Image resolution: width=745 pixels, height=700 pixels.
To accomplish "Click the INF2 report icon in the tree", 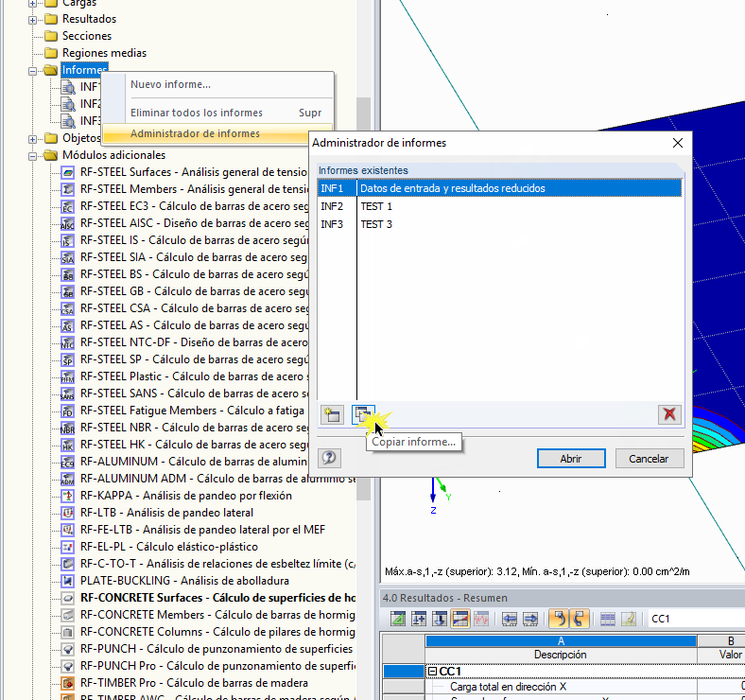I will pyautogui.click(x=68, y=104).
